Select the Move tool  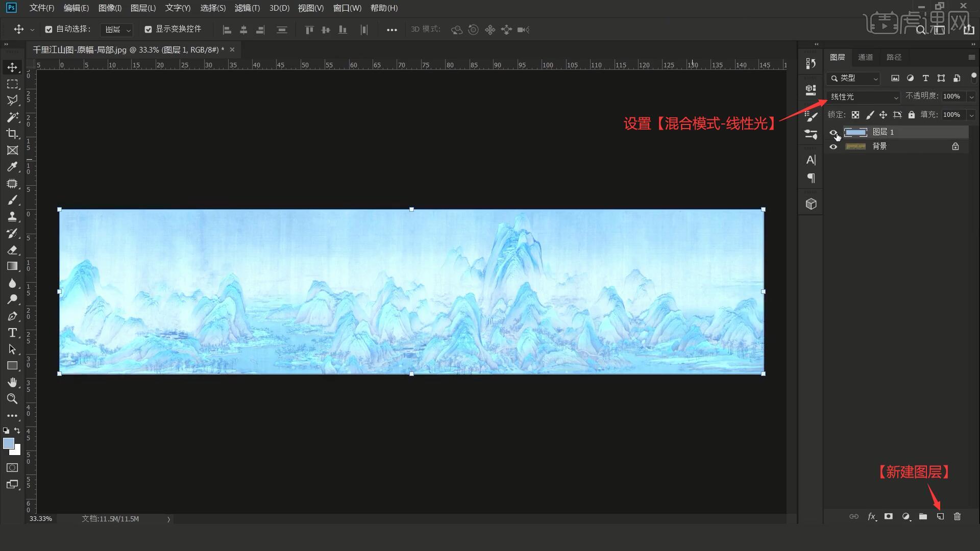coord(12,67)
